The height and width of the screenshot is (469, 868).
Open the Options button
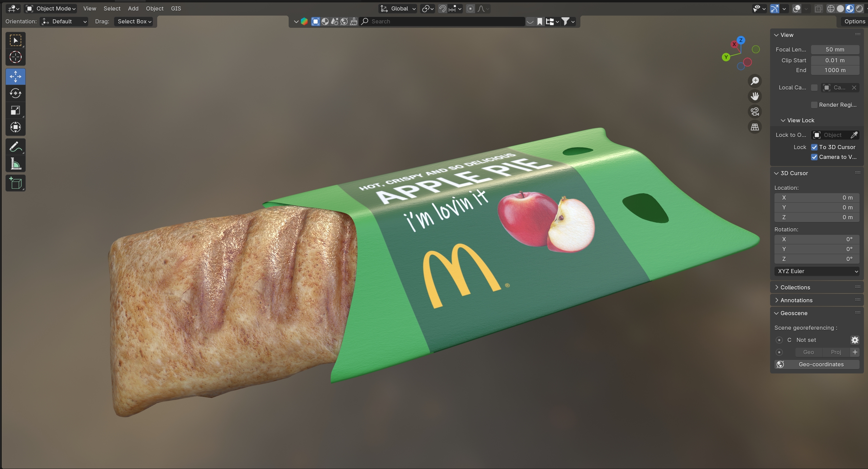854,21
